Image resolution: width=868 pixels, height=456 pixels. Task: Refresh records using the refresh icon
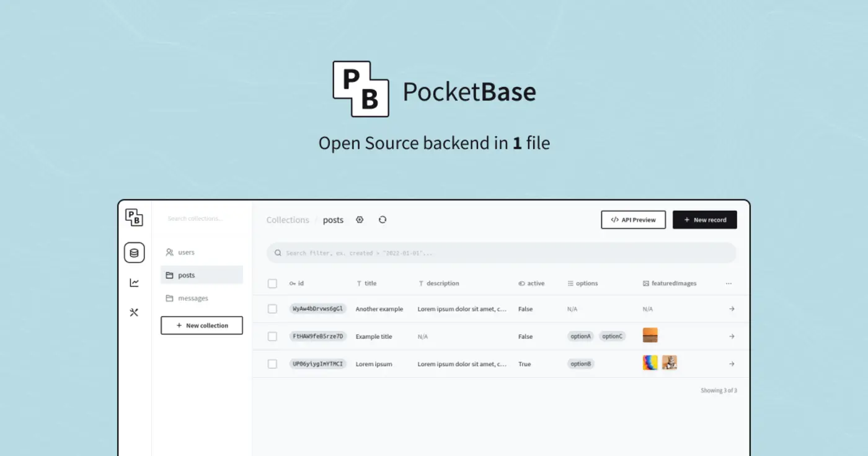[383, 220]
